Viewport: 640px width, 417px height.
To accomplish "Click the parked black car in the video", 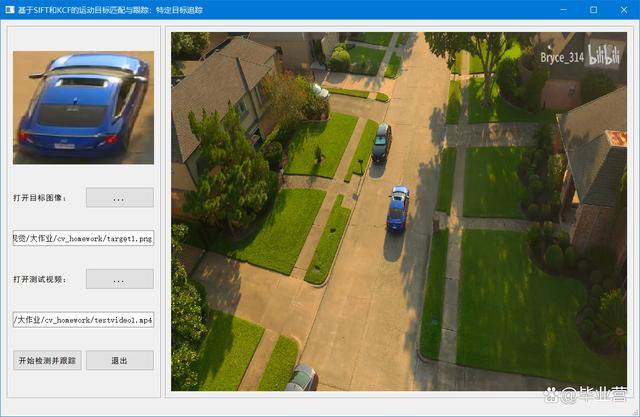I will [382, 143].
